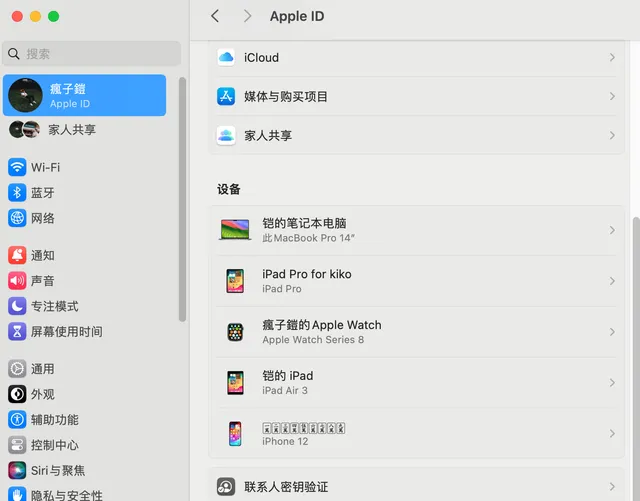Select 辅助功能 label in sidebar
The width and height of the screenshot is (640, 501).
55,420
